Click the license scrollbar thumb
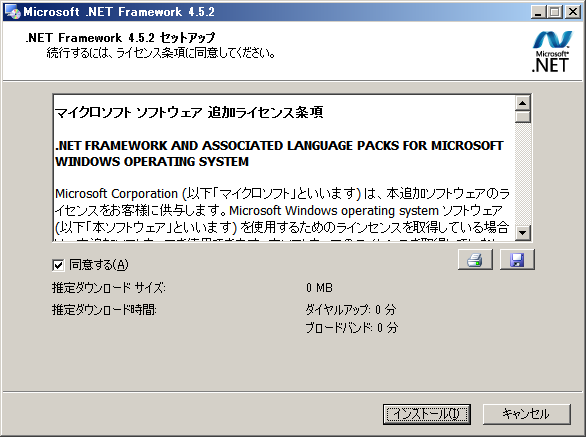Image resolution: width=586 pixels, height=437 pixels. coord(522,117)
